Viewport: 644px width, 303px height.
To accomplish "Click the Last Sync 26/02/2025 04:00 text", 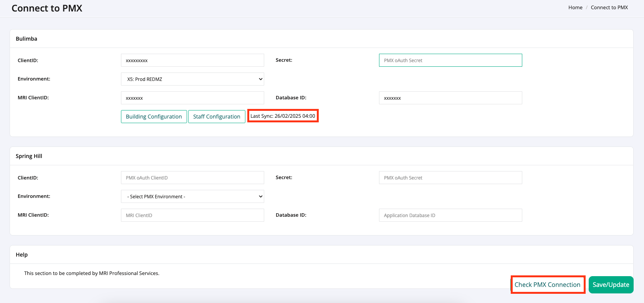I will 283,116.
